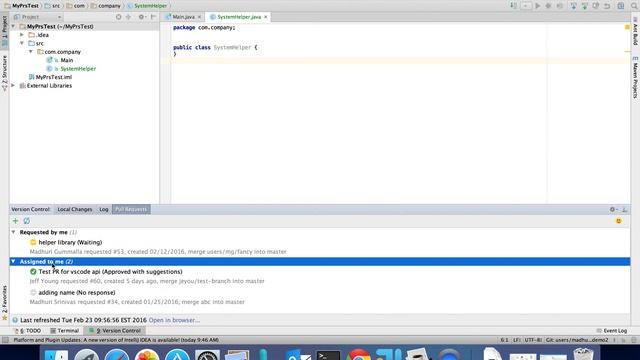Click the Open in browser link

coord(174,320)
